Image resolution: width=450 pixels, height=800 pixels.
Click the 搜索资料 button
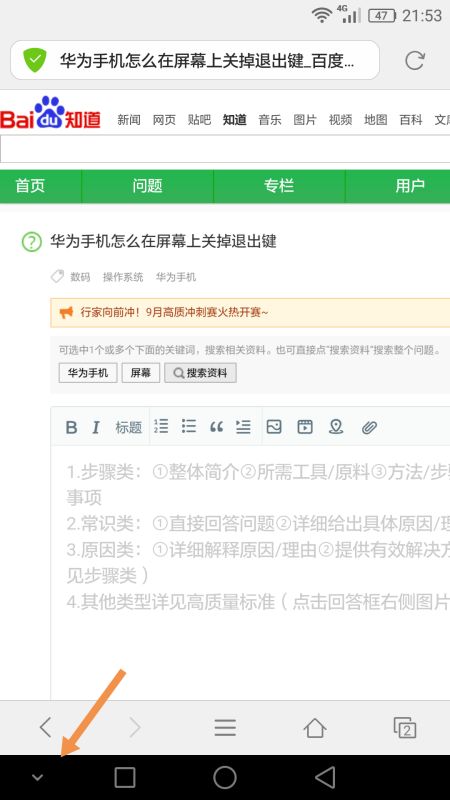(200, 373)
